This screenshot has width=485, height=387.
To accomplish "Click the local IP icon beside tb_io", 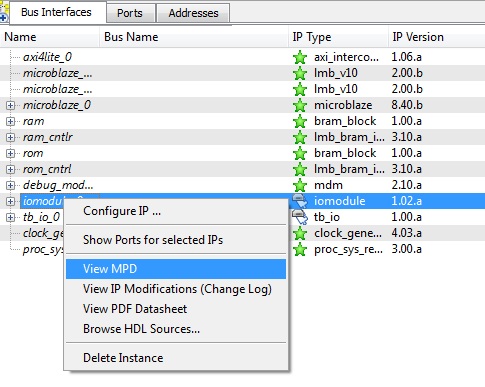I will click(x=300, y=217).
